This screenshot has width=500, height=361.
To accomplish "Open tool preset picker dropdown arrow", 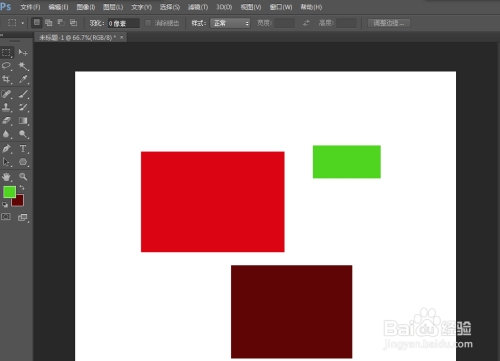I will [22, 23].
